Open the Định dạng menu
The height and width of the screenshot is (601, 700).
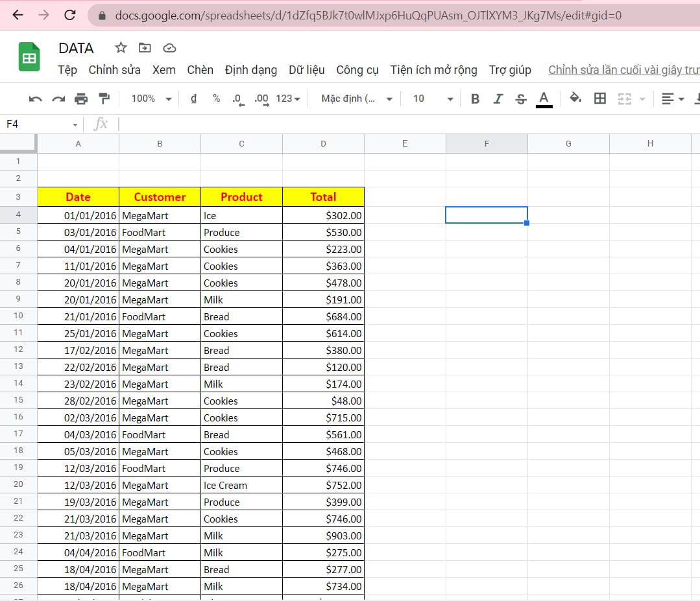click(x=250, y=70)
